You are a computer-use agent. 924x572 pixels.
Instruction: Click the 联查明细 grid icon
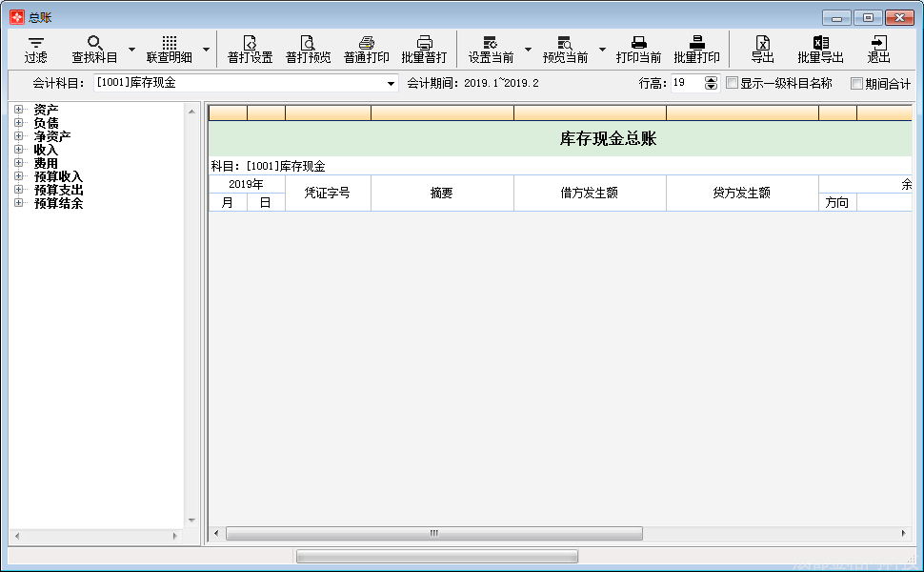[169, 43]
